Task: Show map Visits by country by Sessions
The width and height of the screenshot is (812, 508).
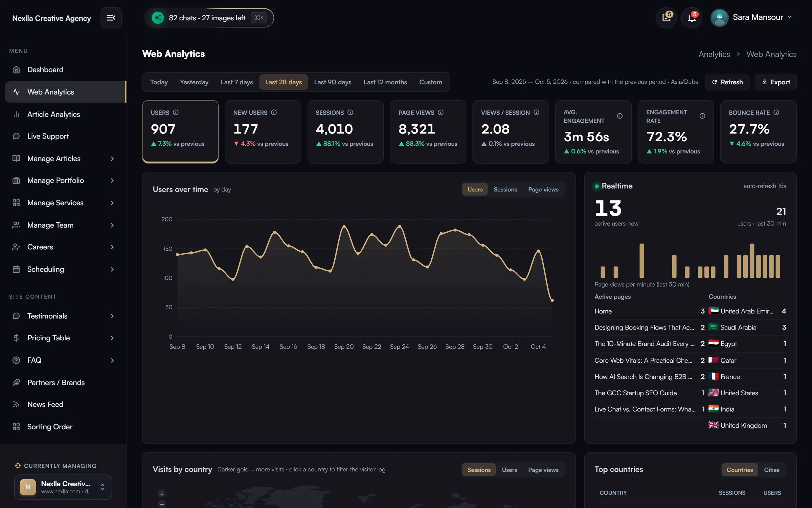Action: coord(479,470)
